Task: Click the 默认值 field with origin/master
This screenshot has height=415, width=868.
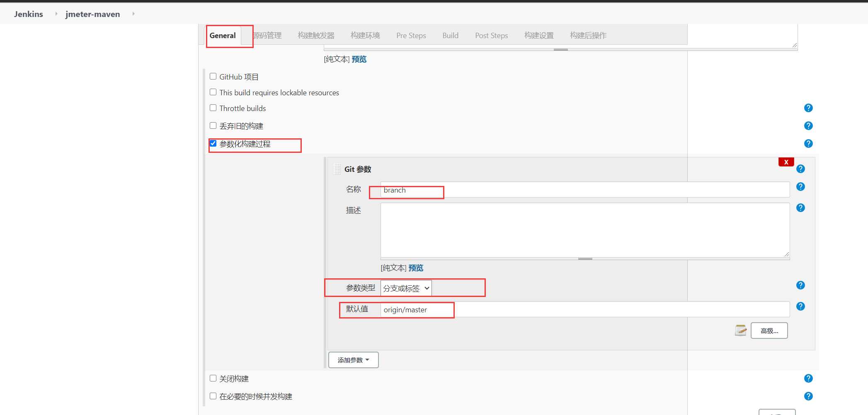Action: [585, 309]
